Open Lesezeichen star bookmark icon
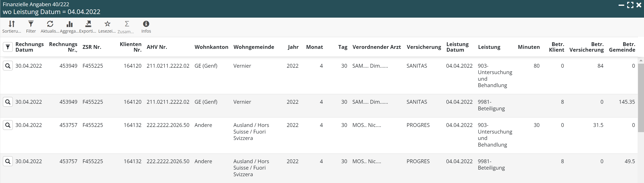 pyautogui.click(x=107, y=24)
